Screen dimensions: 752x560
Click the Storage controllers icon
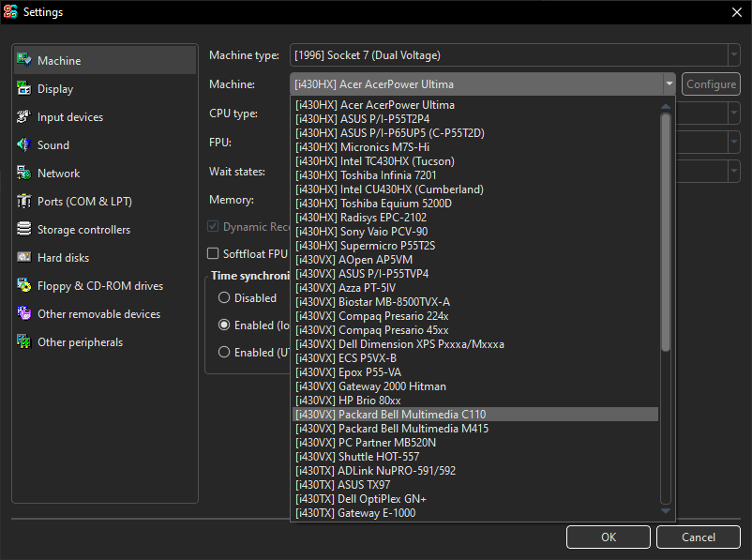24,229
